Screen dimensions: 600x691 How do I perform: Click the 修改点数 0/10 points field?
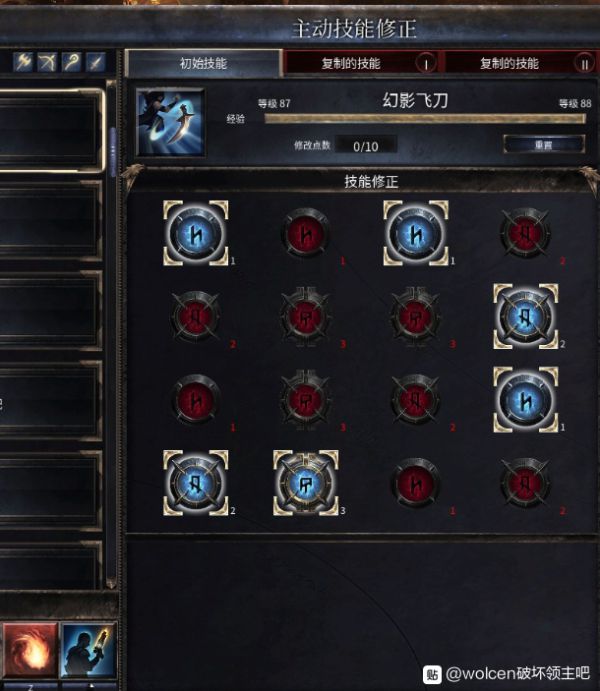(x=366, y=145)
